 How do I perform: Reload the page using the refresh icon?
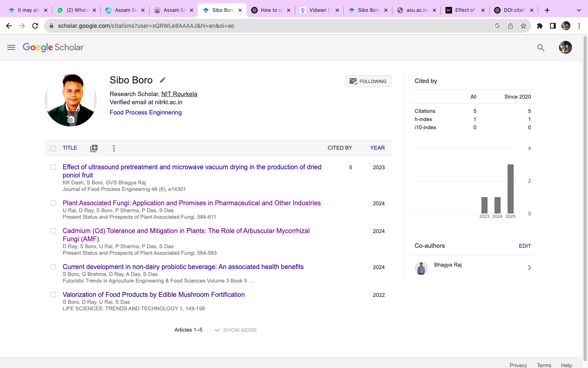point(35,26)
